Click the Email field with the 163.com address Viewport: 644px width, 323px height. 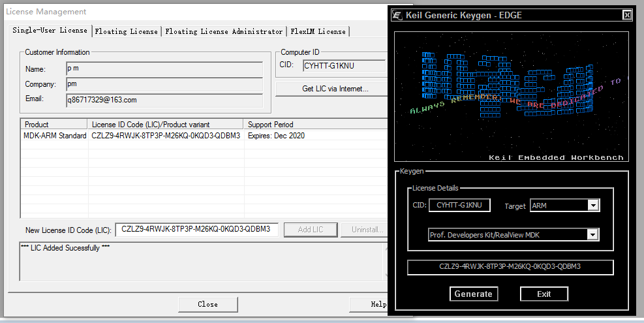[164, 100]
